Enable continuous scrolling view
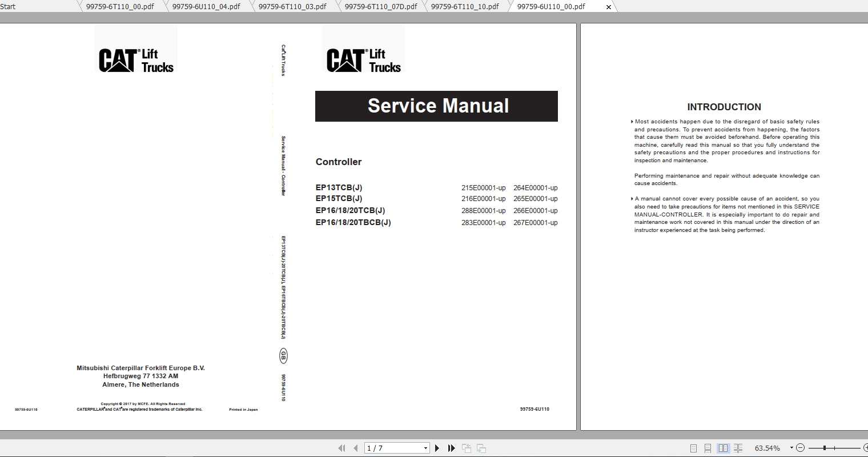The image size is (868, 457). (x=708, y=448)
